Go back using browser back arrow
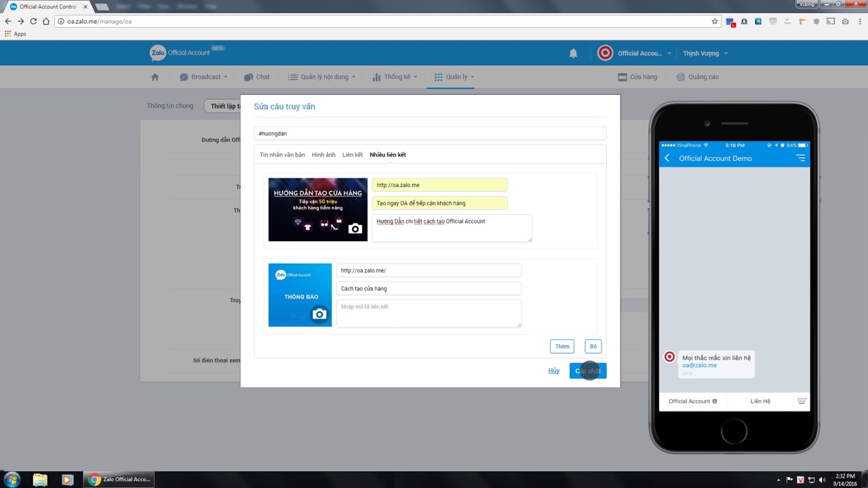The height and width of the screenshot is (488, 868). pos(8,21)
